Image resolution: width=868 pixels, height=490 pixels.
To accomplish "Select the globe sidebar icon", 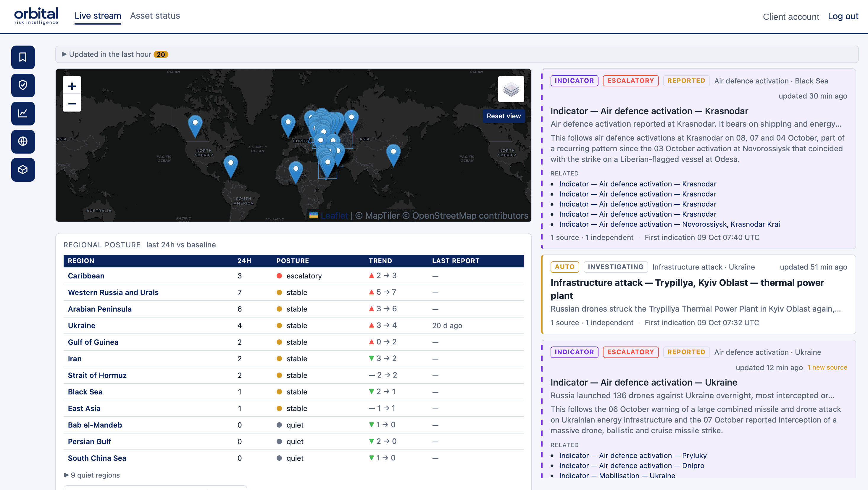I will click(x=23, y=141).
